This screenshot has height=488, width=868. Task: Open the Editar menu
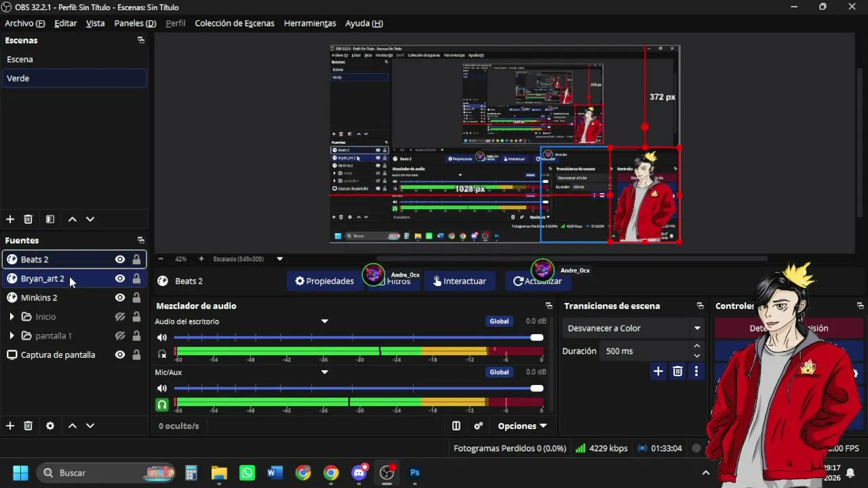(66, 23)
